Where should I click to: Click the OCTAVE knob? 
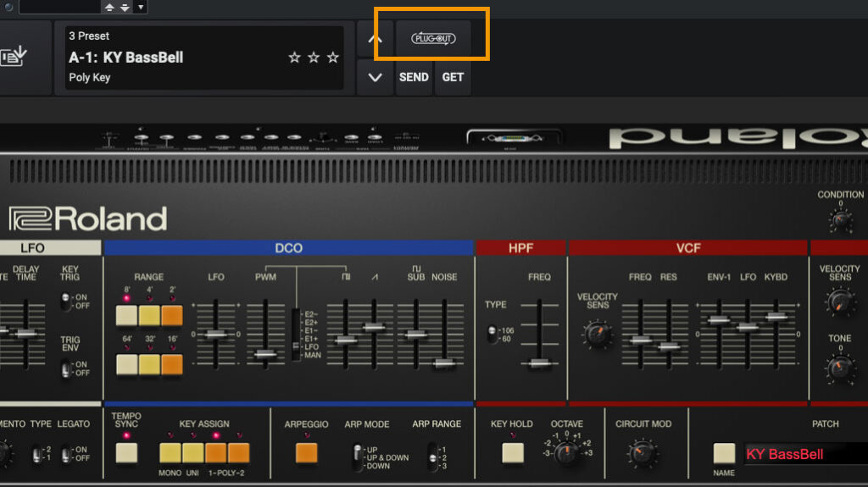point(566,452)
